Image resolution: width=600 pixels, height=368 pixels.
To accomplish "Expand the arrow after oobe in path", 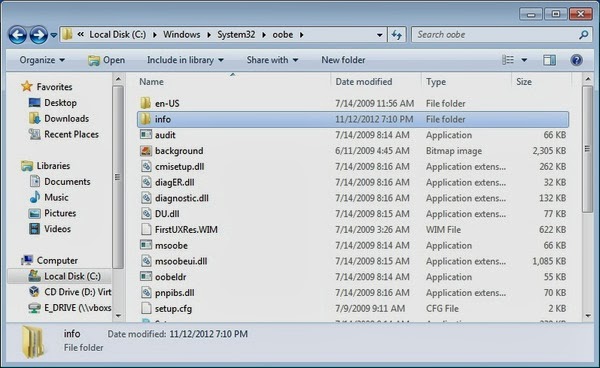I will (x=302, y=35).
